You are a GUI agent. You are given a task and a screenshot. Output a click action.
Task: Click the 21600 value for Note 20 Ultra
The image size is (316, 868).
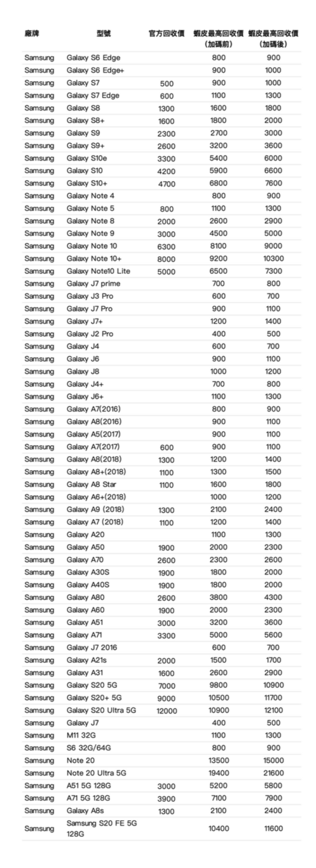click(273, 773)
